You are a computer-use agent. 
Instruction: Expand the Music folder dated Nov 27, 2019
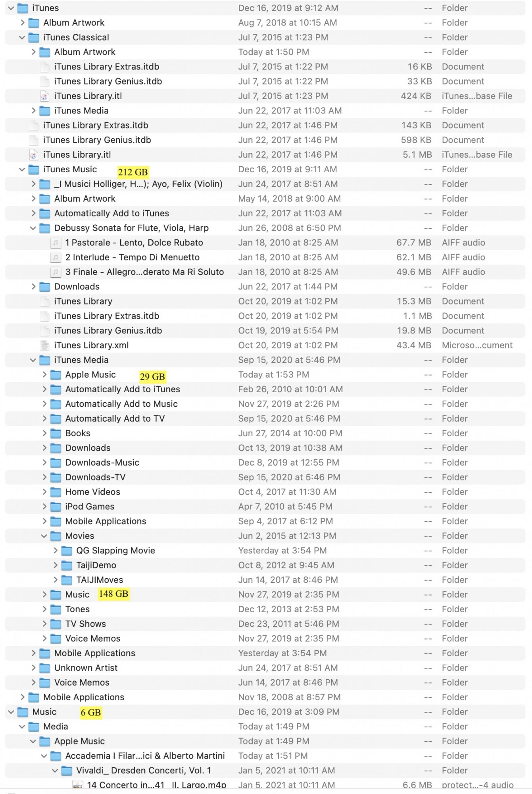pos(44,594)
